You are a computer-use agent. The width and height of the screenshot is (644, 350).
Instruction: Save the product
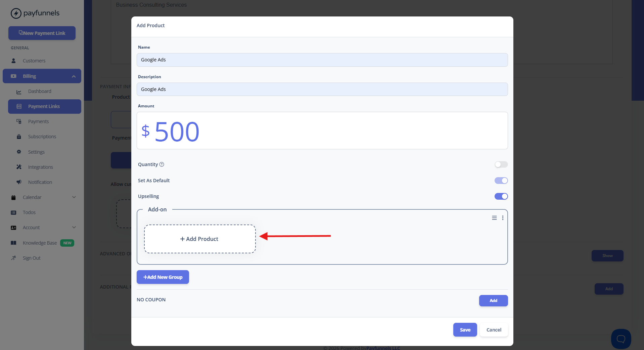(x=465, y=330)
